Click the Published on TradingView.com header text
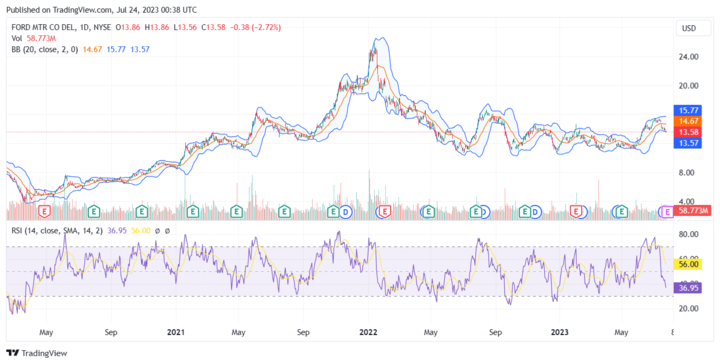Screen dimensions: 720x364 click(x=101, y=10)
